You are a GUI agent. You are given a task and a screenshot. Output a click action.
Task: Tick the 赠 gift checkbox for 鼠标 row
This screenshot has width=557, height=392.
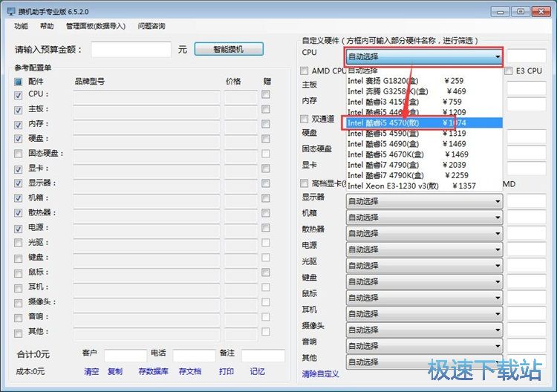[266, 272]
